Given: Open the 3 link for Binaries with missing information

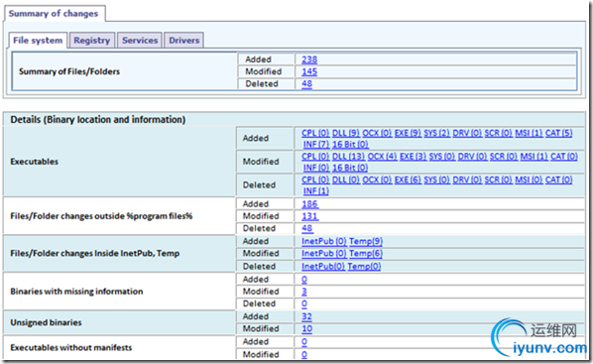Looking at the screenshot, I should click(304, 292).
